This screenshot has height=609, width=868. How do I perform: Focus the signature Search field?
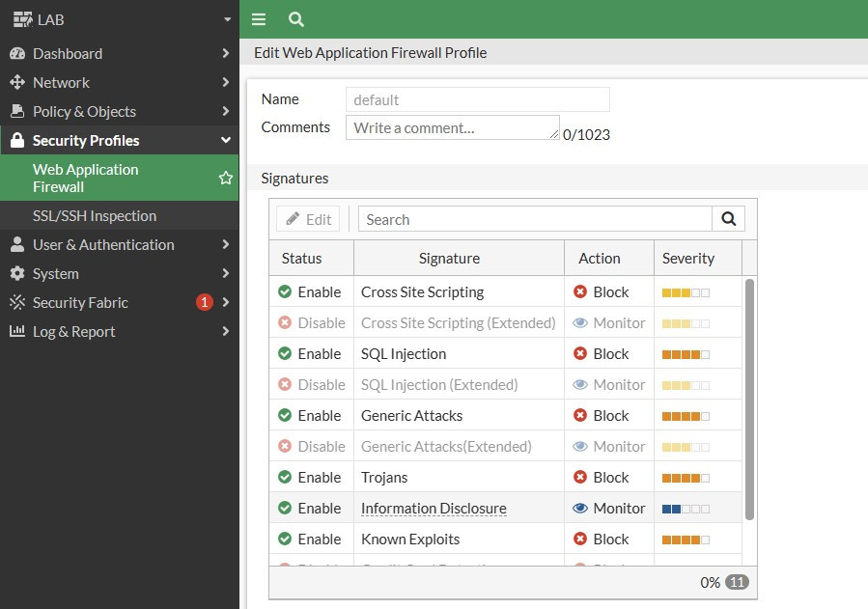535,219
